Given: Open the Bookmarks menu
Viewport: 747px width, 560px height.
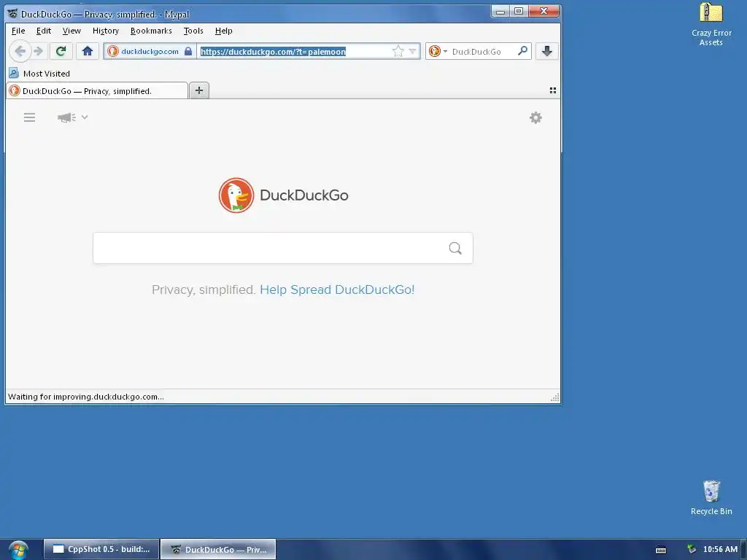Looking at the screenshot, I should [151, 31].
